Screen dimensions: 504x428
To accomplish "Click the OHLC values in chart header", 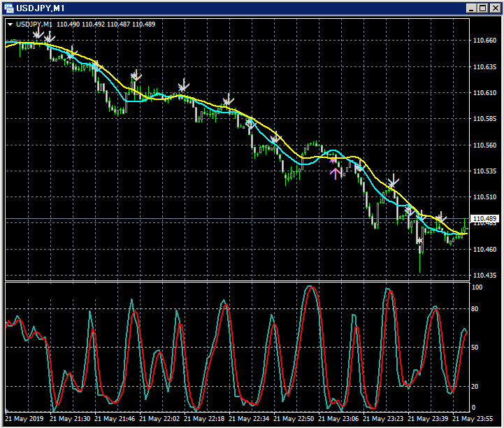I will point(106,24).
